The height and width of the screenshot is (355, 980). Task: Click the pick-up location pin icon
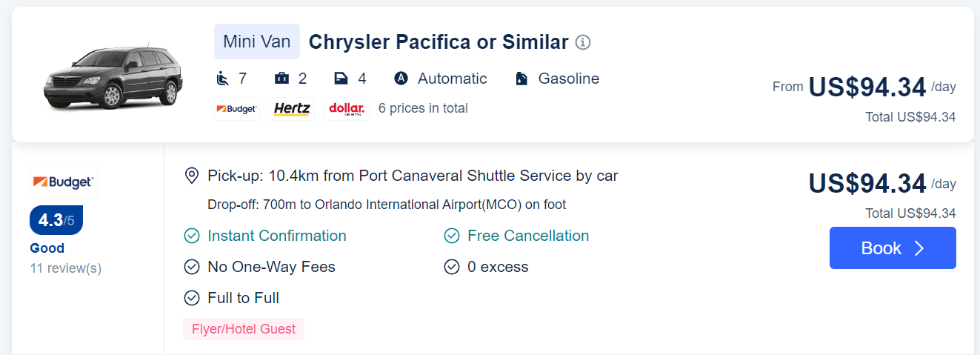click(192, 176)
